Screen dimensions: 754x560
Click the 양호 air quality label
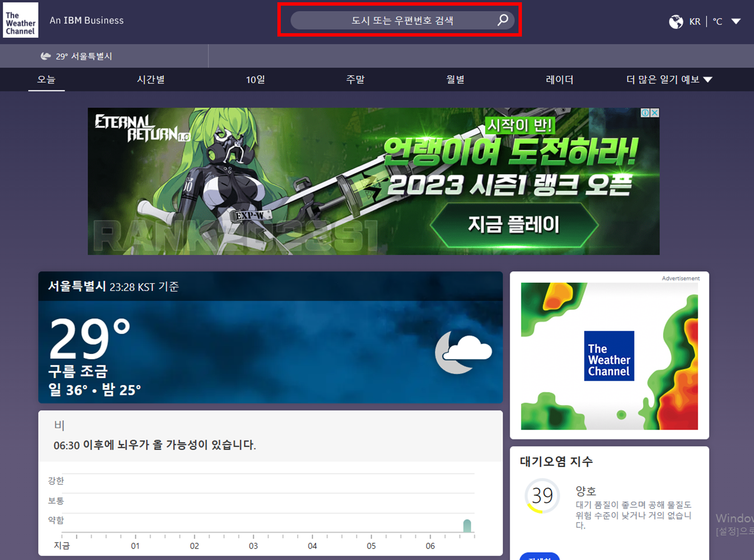586,491
